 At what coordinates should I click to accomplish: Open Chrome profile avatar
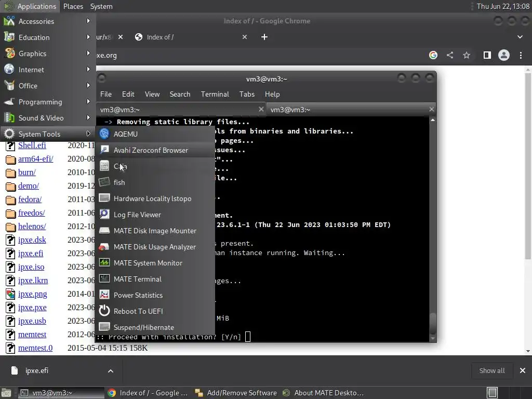tap(504, 55)
